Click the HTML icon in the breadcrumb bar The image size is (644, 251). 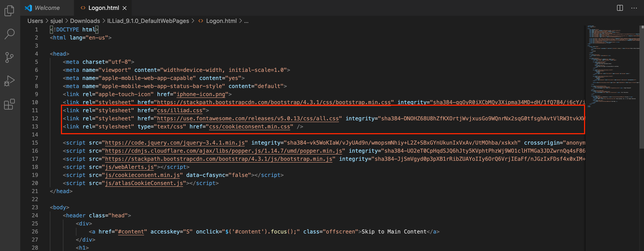(201, 21)
